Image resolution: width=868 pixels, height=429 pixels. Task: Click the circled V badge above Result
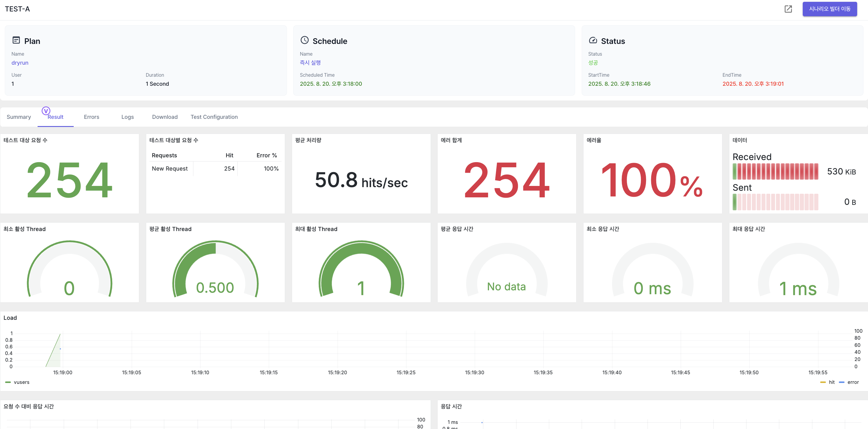tap(46, 110)
